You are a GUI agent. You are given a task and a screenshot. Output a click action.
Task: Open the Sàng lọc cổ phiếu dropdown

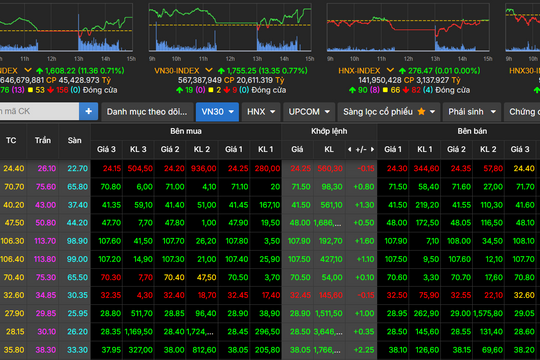pyautogui.click(x=389, y=112)
